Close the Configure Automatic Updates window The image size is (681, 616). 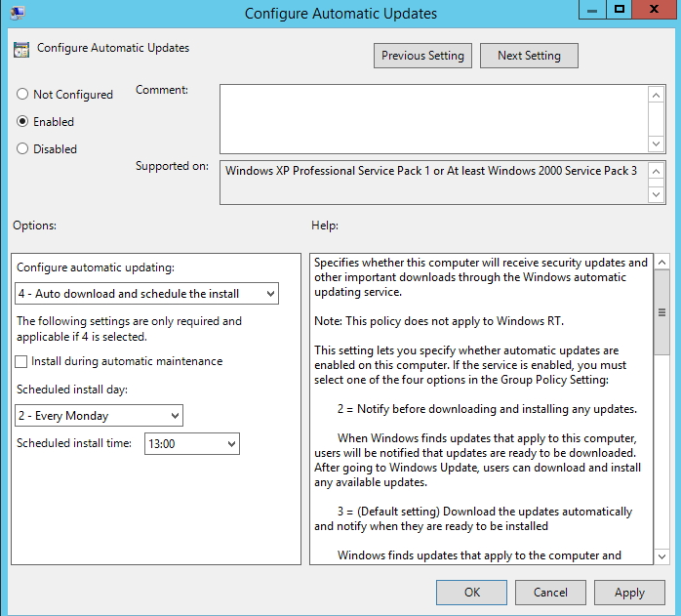(654, 10)
